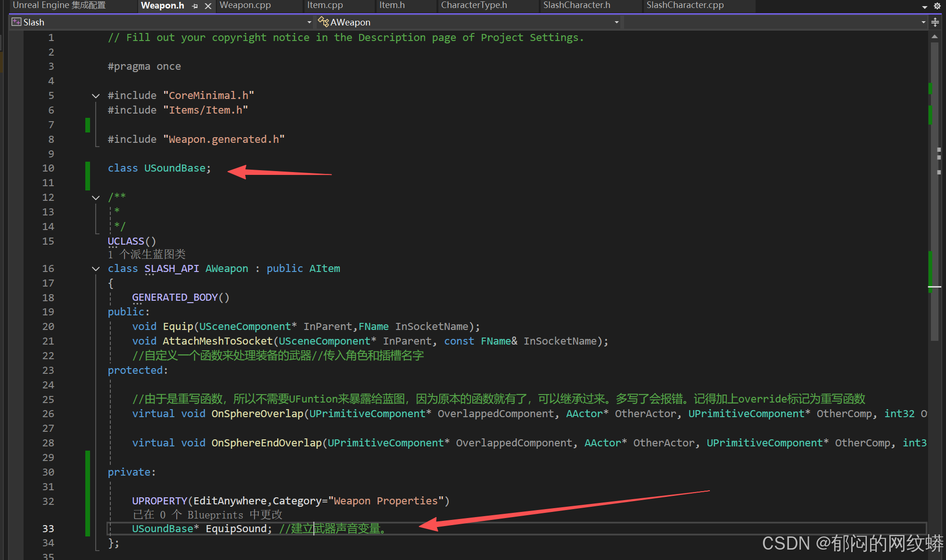Open the Slash project scope dropdown

[309, 22]
